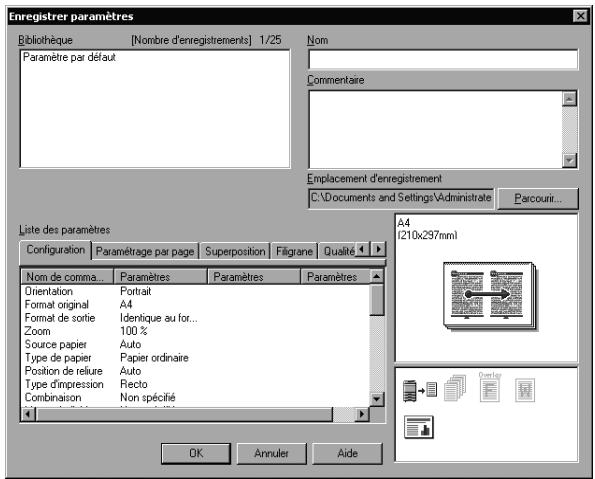The width and height of the screenshot is (595, 479).
Task: Open the Paramétrage par page tab
Action: [145, 251]
